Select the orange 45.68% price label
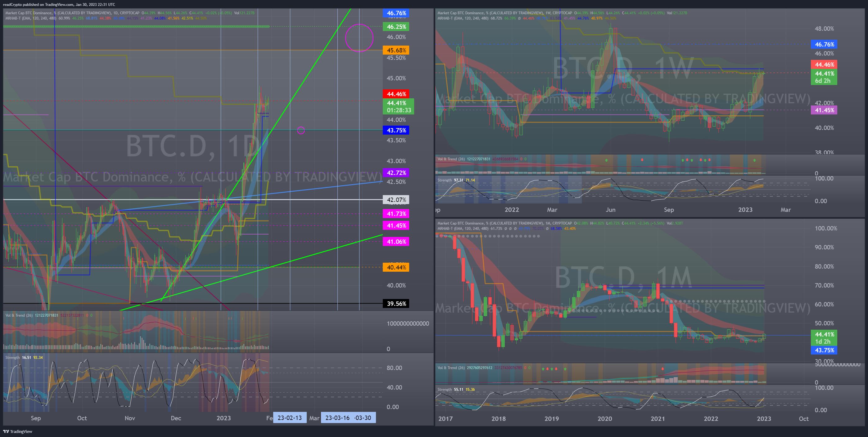Viewport: 868px width, 437px height. 396,50
